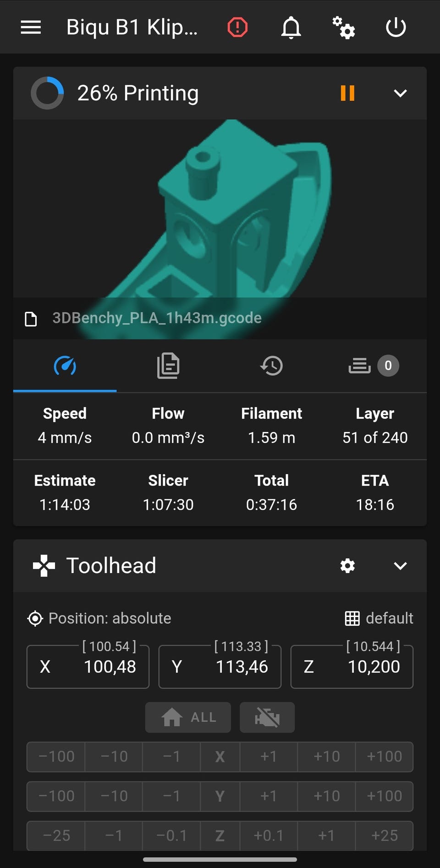440x868 pixels.
Task: Click the power icon in header
Action: (396, 27)
